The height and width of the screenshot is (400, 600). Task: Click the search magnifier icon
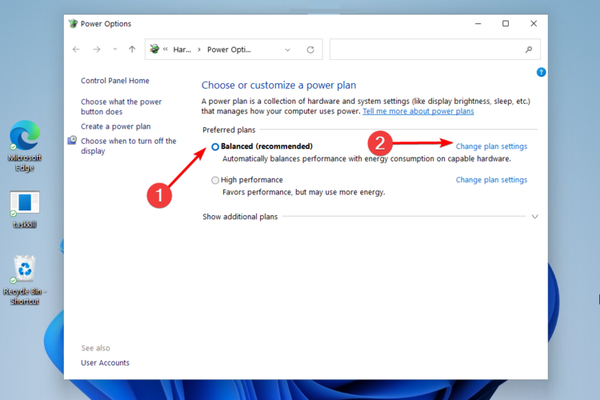pyautogui.click(x=528, y=49)
